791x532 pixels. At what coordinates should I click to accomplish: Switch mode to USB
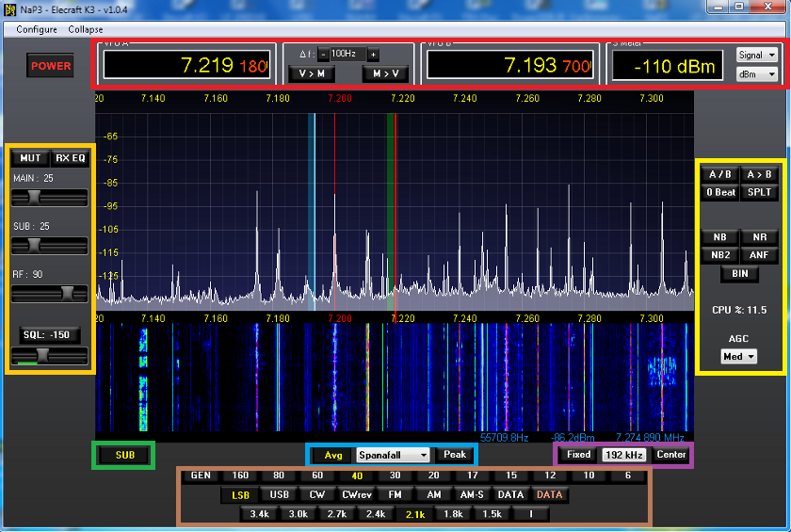click(279, 494)
